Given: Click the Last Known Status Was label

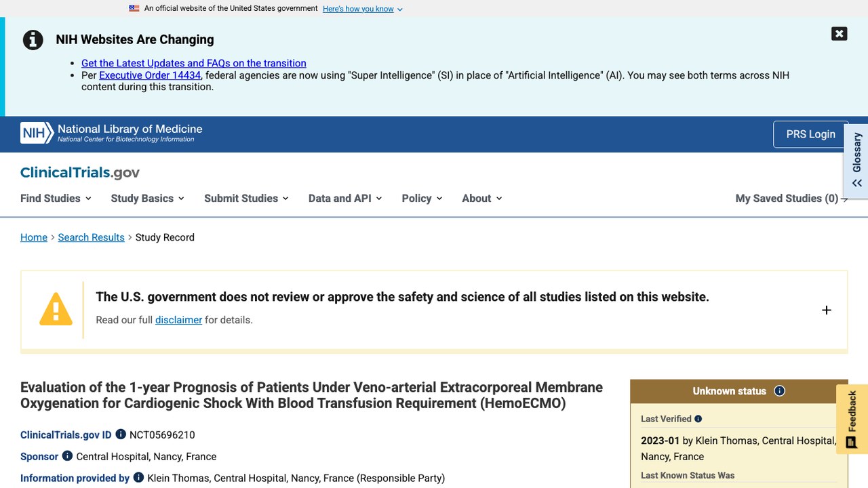Looking at the screenshot, I should coord(688,475).
